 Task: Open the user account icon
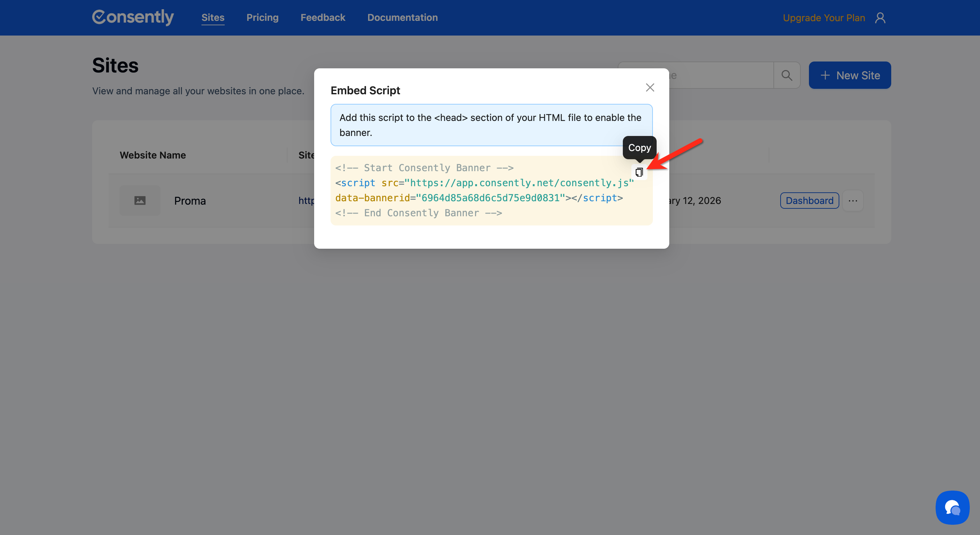click(880, 18)
